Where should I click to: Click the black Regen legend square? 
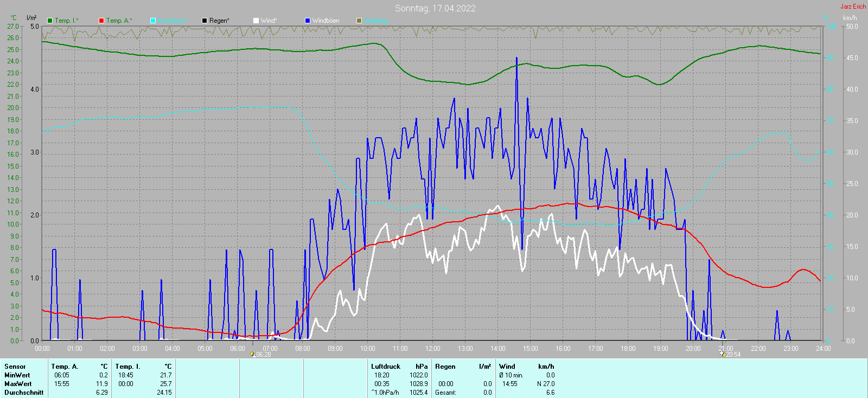coord(205,21)
